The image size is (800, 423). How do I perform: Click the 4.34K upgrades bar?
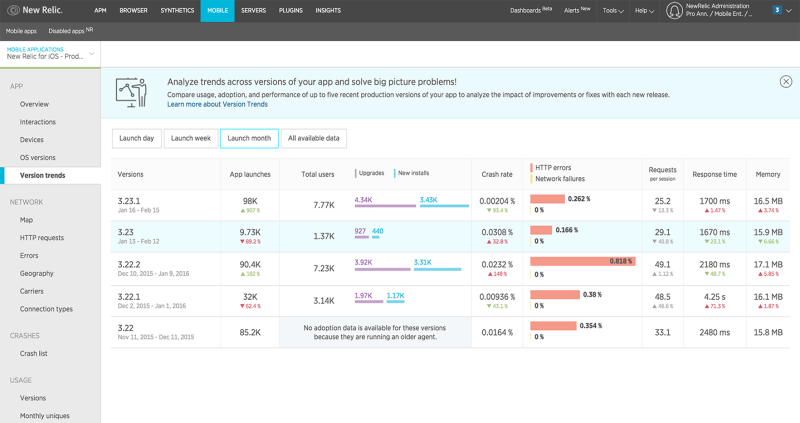click(385, 206)
